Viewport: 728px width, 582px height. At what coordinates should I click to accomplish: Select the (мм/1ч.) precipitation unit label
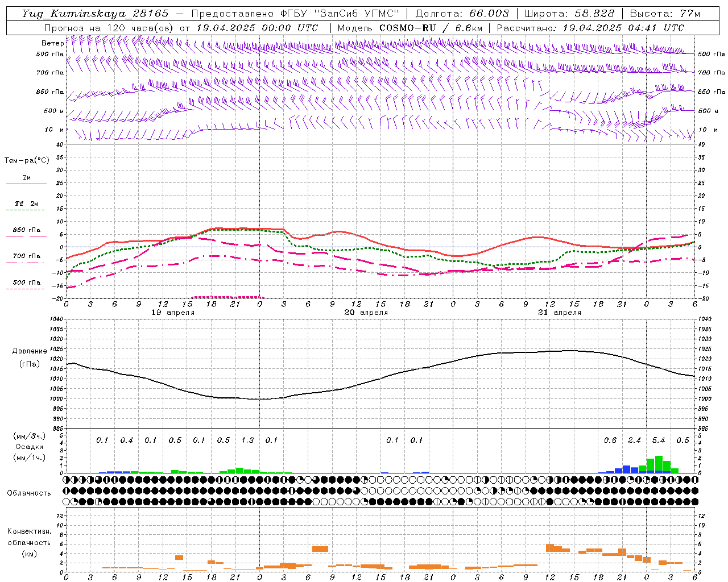[x=30, y=458]
